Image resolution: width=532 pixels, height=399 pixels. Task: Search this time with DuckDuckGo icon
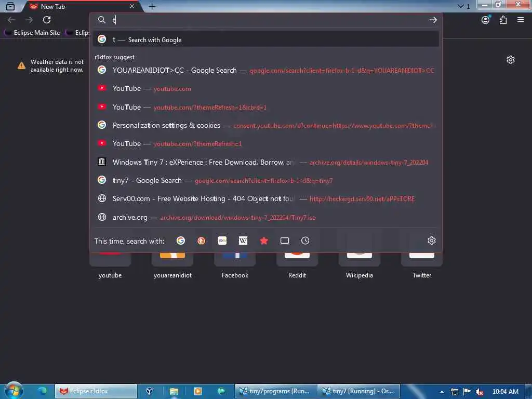(201, 241)
